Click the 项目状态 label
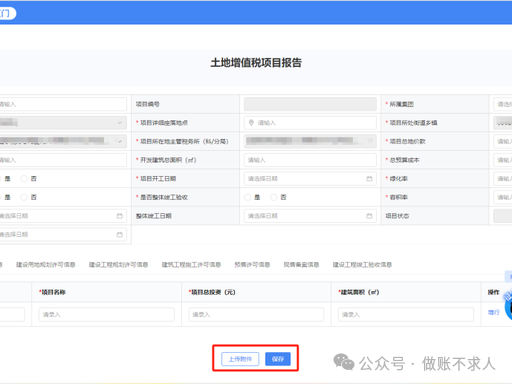Screen dimensions: 512x384 (x=397, y=216)
